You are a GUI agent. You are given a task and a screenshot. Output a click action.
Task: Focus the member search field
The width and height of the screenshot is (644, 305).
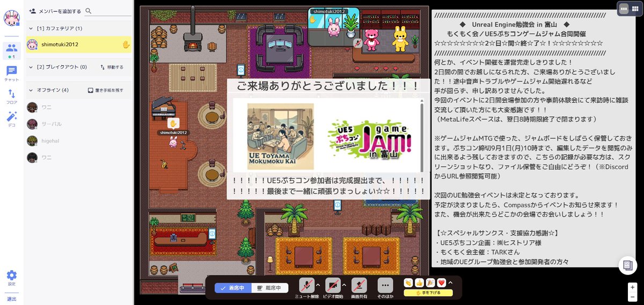(108, 11)
